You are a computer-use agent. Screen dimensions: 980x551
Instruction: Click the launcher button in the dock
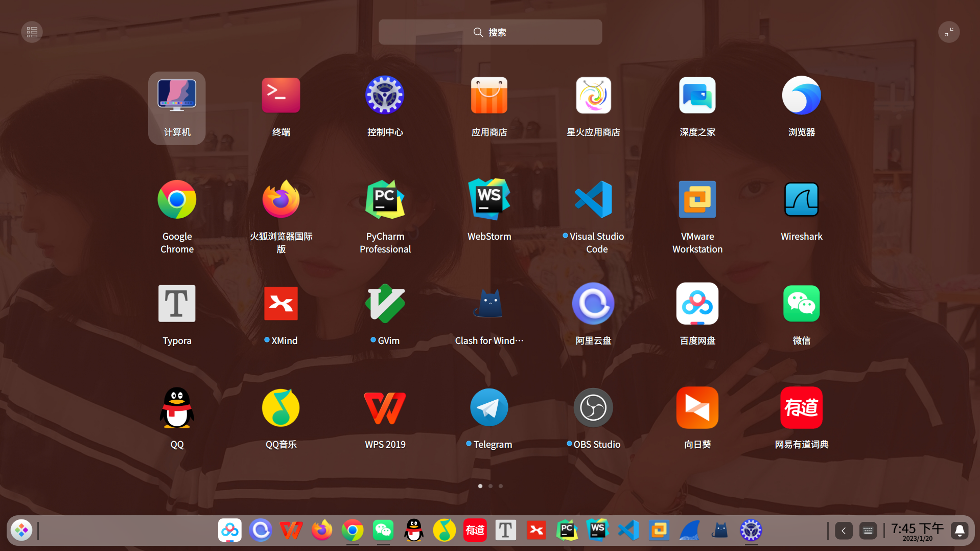[x=21, y=531]
